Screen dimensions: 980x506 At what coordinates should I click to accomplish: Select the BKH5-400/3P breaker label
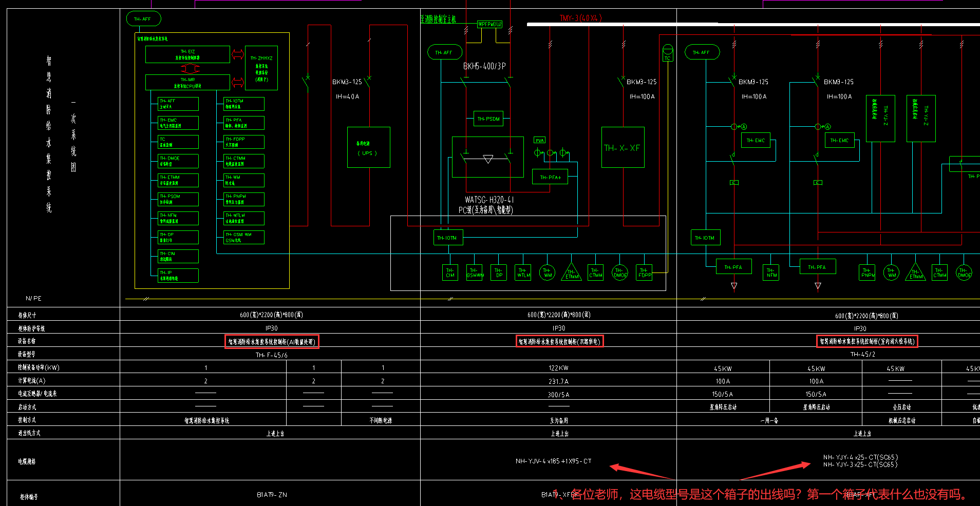click(484, 66)
